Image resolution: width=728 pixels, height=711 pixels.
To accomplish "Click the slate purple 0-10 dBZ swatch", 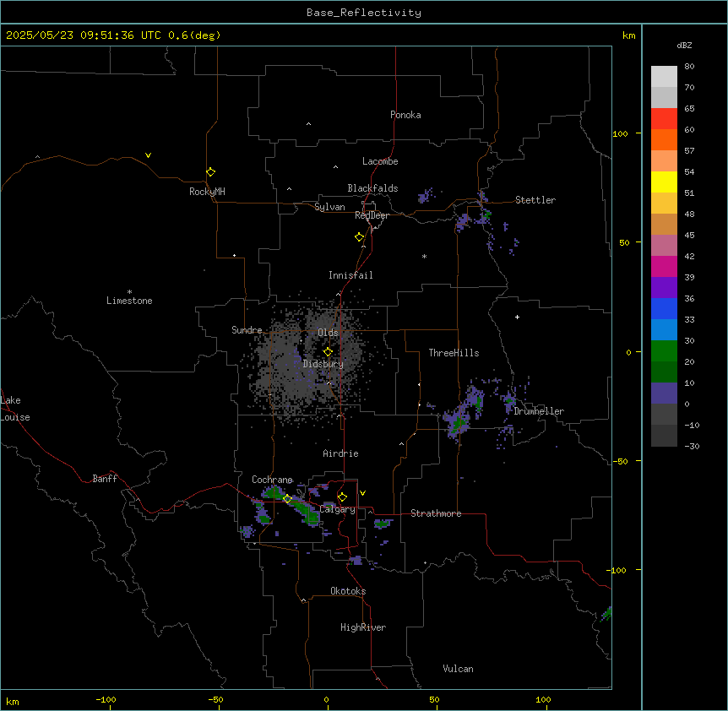I will click(x=664, y=393).
